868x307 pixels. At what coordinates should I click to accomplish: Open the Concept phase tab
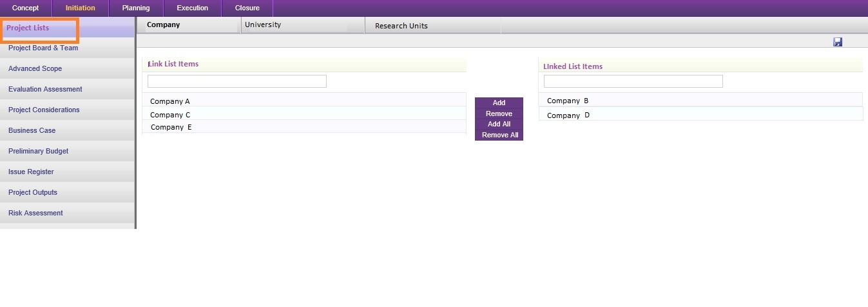point(26,8)
